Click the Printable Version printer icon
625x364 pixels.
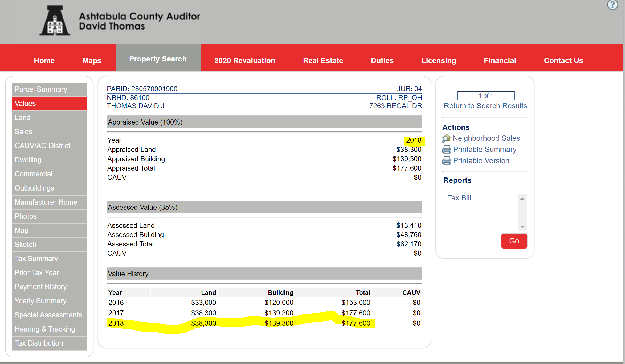(447, 161)
